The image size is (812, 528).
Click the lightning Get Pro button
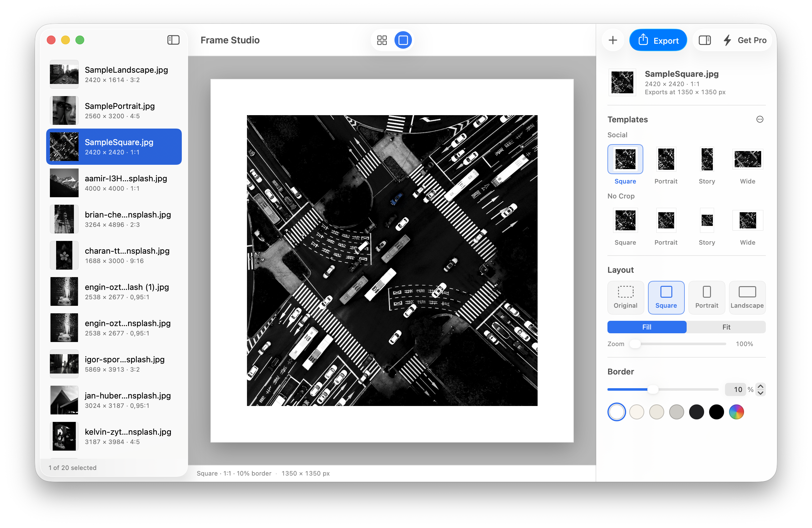click(x=745, y=40)
